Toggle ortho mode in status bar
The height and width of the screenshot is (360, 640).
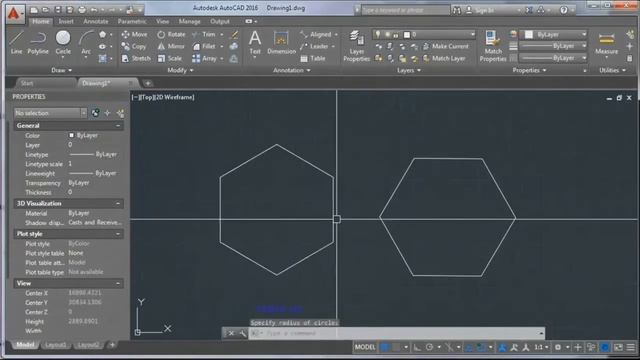(x=417, y=347)
